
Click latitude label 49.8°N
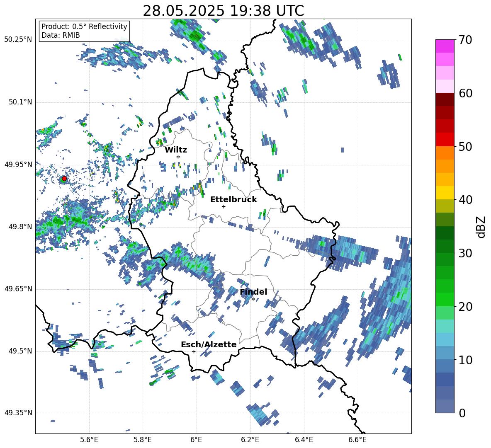click(20, 227)
